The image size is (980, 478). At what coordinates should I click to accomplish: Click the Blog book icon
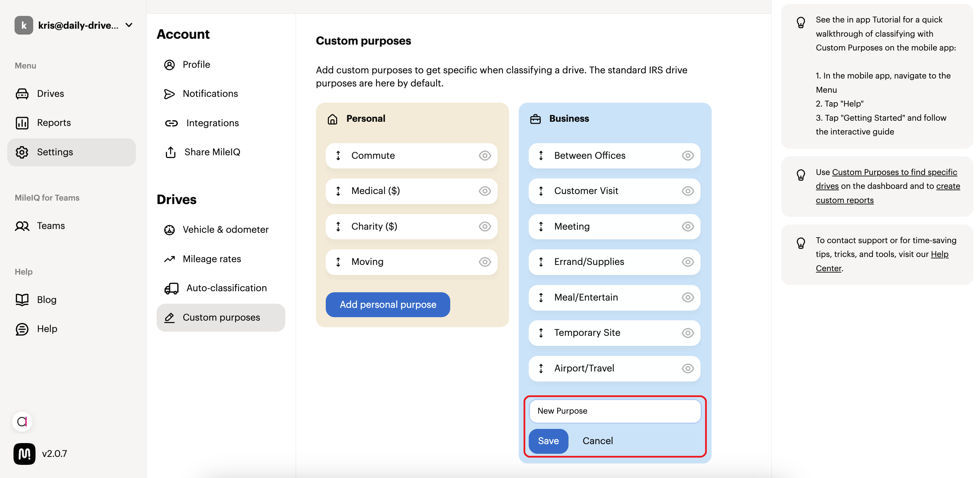[x=22, y=300]
